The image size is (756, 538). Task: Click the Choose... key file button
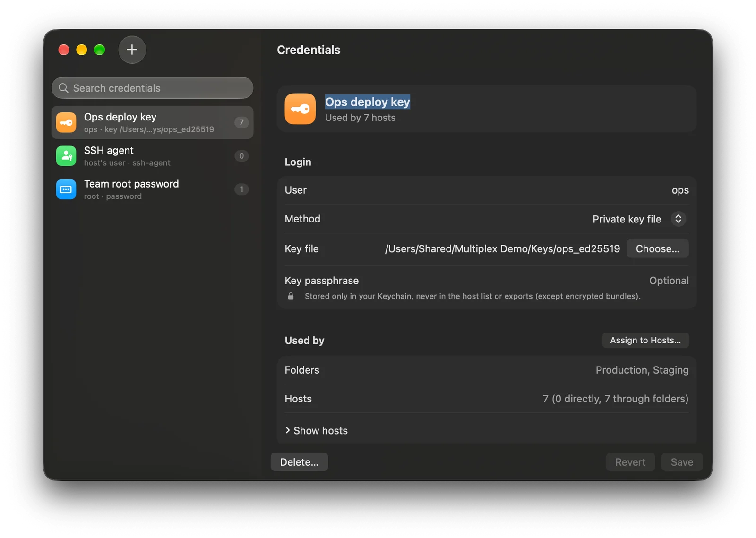657,248
